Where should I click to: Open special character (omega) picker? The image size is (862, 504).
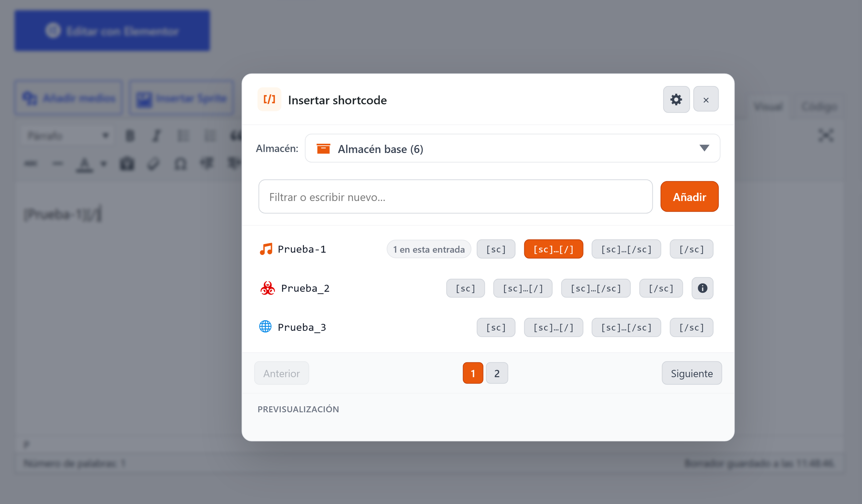[180, 164]
